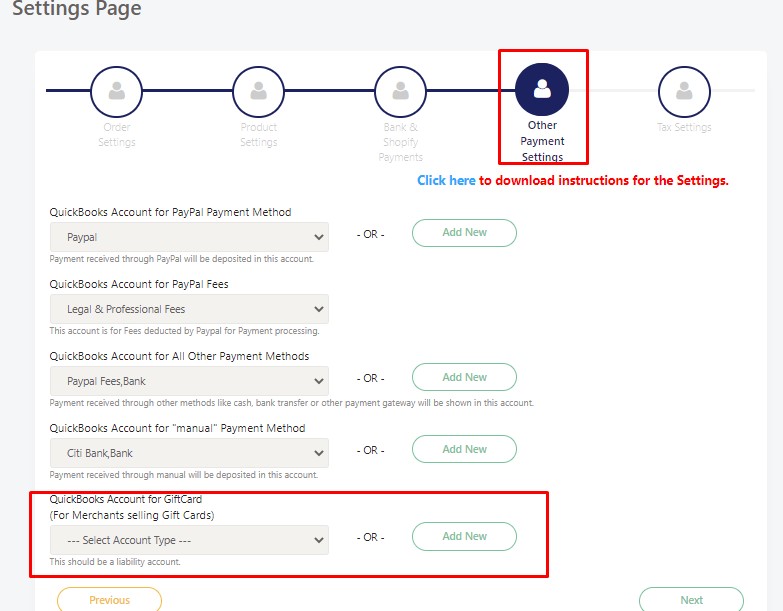Open the PayPal Fees account dropdown
The height and width of the screenshot is (611, 783).
tap(189, 309)
